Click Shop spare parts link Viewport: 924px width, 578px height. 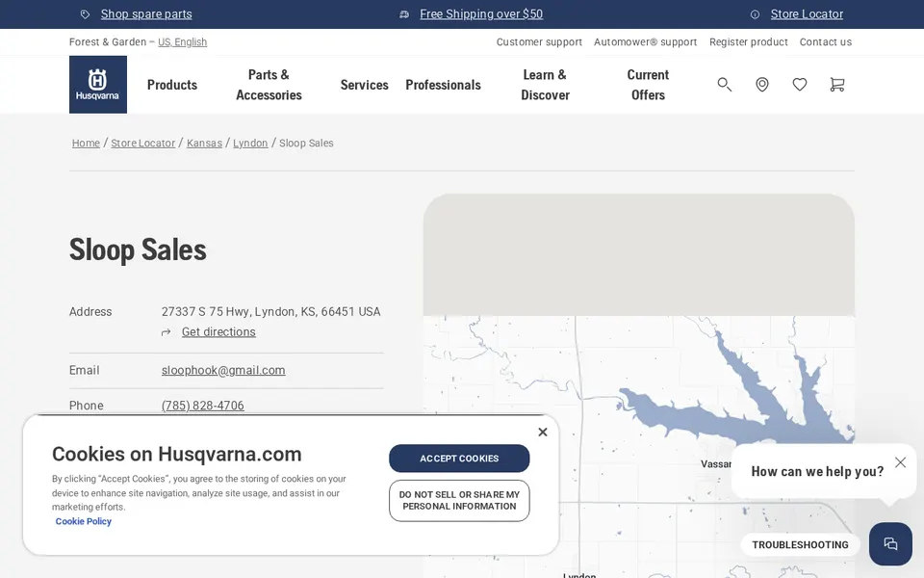[x=146, y=14]
